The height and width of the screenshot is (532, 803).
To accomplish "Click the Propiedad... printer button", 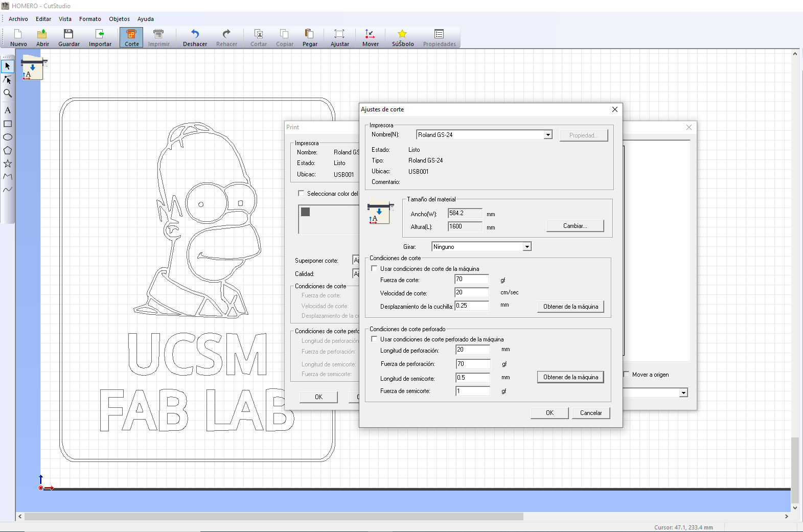I will click(583, 135).
